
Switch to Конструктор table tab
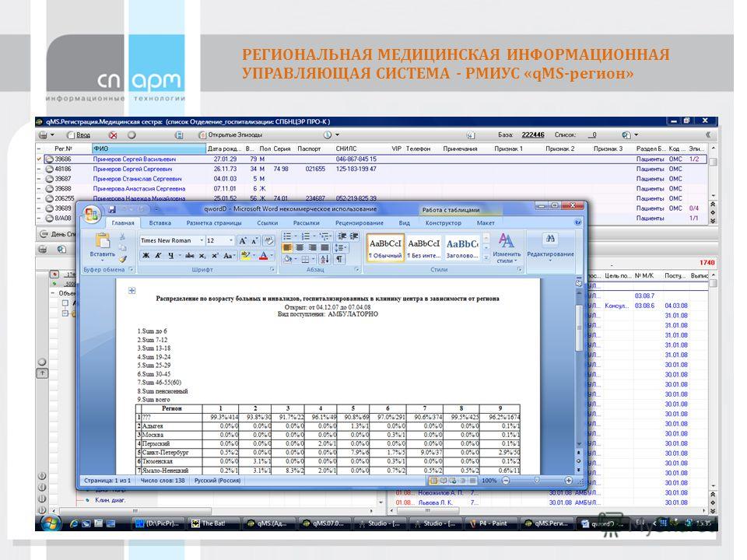point(443,223)
